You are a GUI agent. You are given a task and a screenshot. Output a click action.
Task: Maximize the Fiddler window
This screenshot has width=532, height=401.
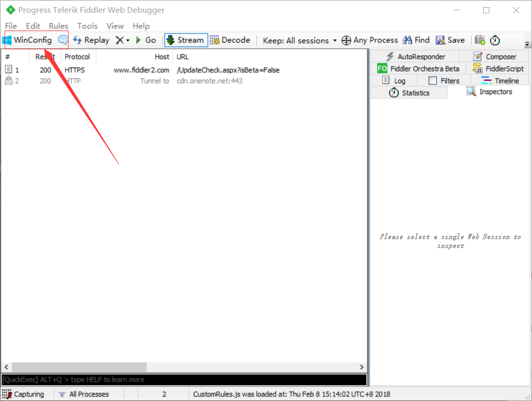(x=486, y=10)
